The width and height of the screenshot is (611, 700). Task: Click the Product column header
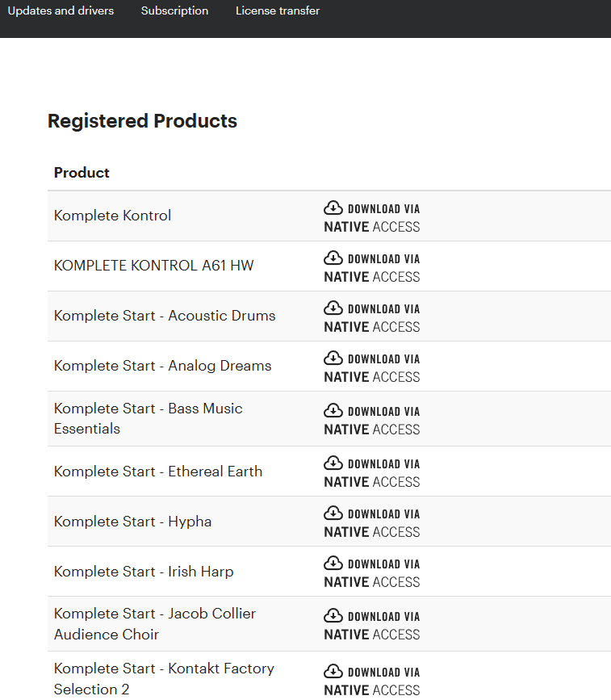pyautogui.click(x=82, y=173)
